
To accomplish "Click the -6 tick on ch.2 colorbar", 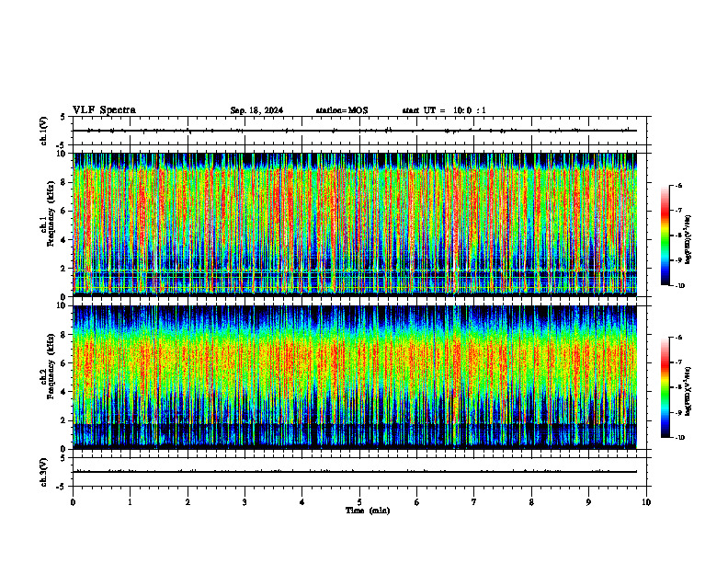I will [x=679, y=338].
